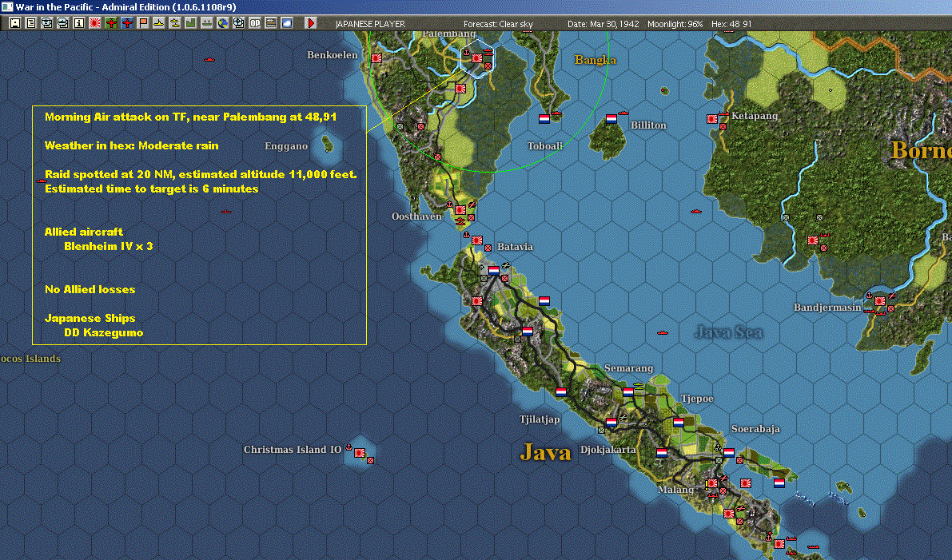This screenshot has width=952, height=560.
Task: Click the Soerabaja map label
Action: point(755,428)
